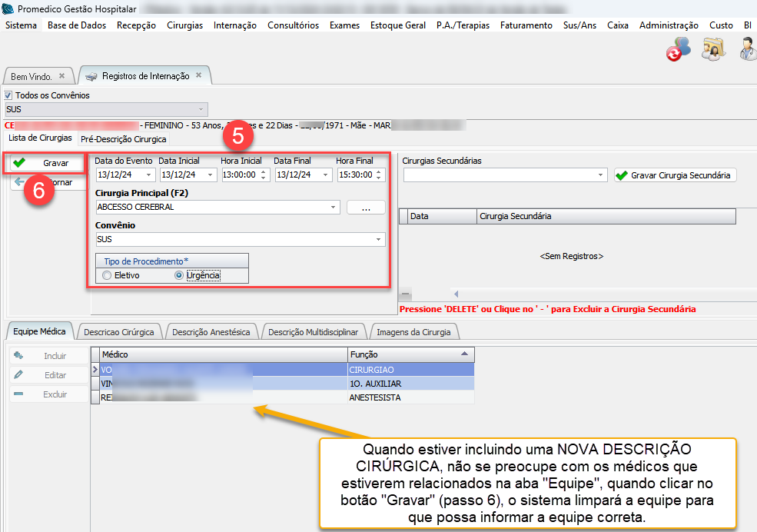Screen dimensions: 757x532
Task: Click the horizontal scrollbar left arrow
Action: 457,294
